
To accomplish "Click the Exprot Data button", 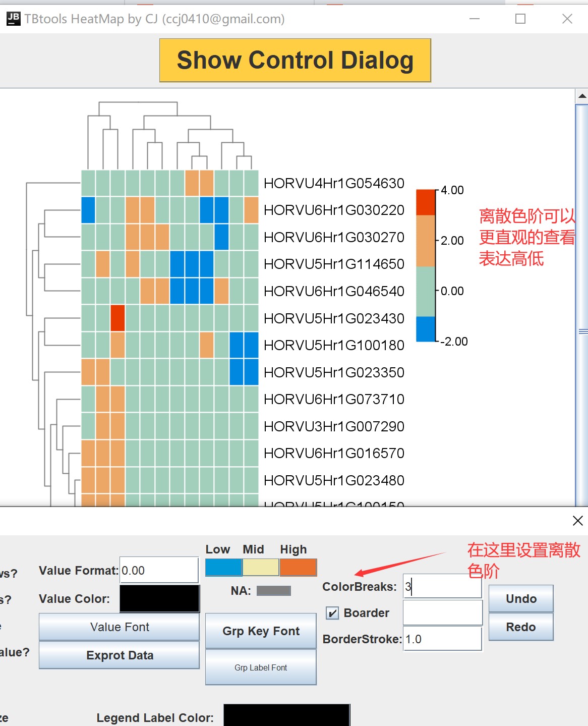I will 119,655.
